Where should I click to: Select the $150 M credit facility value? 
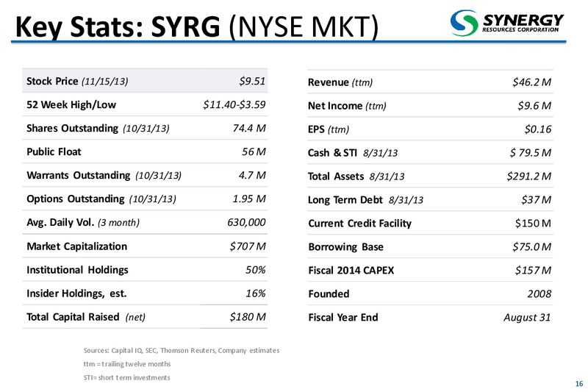coord(534,224)
